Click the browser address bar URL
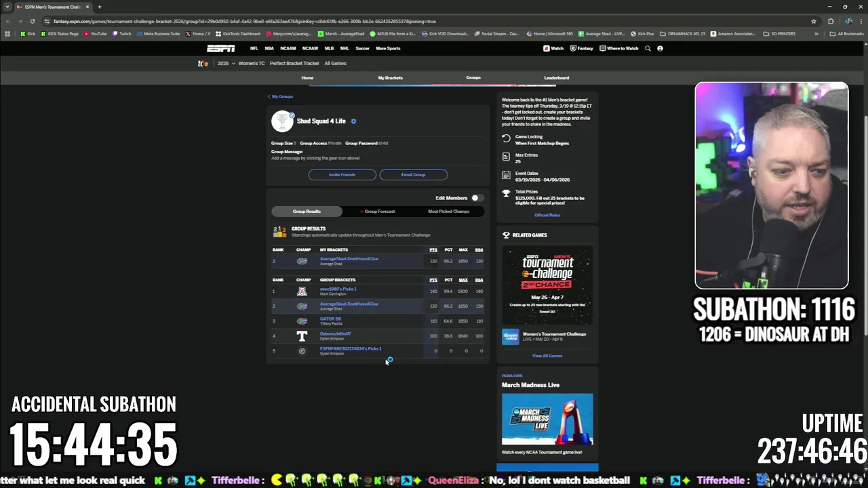Screen dimensions: 868x488 pyautogui.click(x=244, y=21)
